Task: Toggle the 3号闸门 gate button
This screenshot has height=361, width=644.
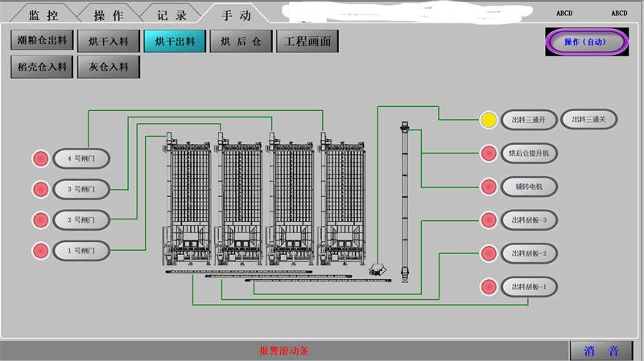Action: pos(81,189)
